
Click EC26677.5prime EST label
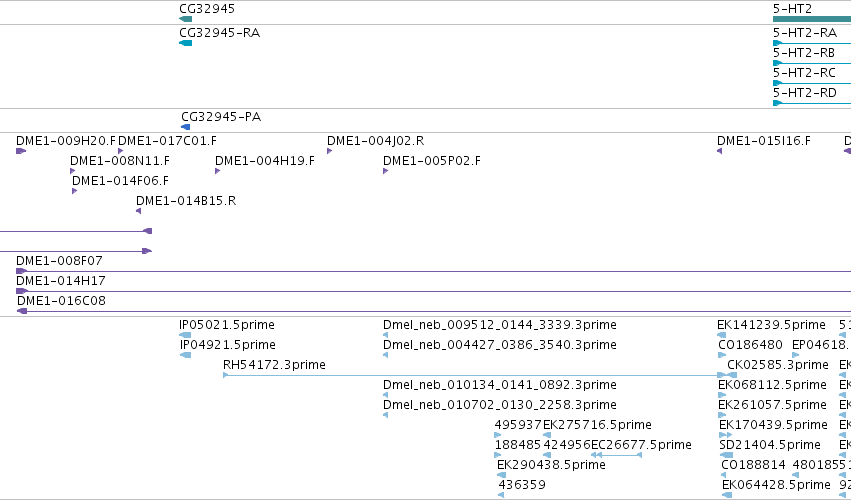click(641, 445)
